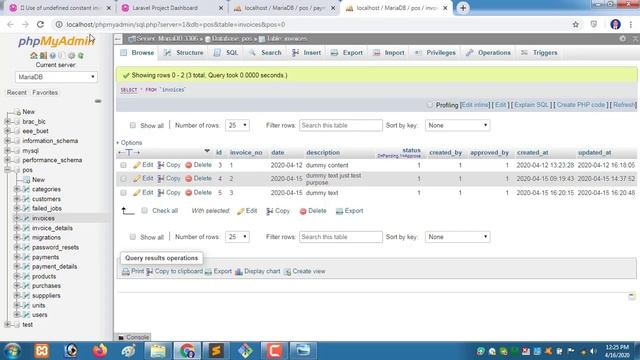Open the Favorites navigation tab
640x360 pixels.
(x=45, y=92)
